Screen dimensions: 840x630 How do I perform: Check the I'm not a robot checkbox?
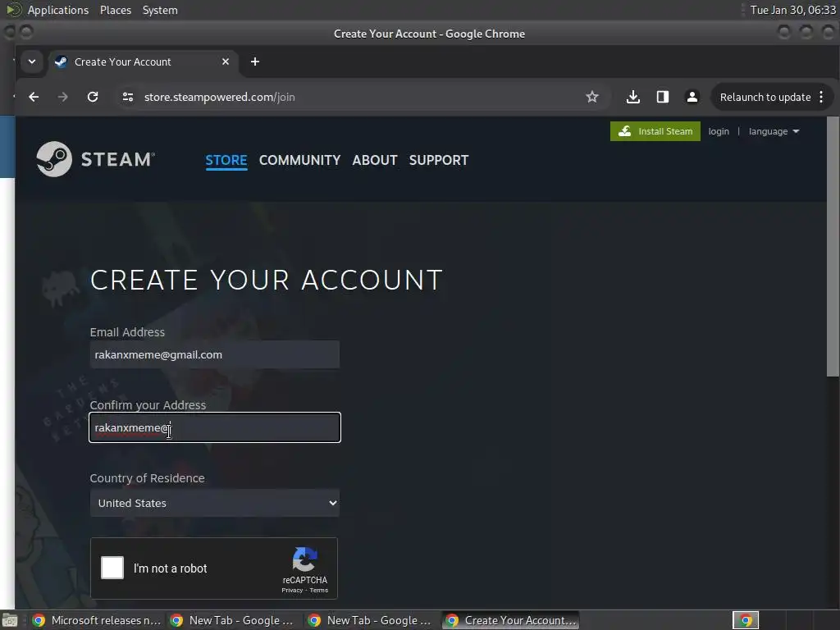pyautogui.click(x=112, y=568)
